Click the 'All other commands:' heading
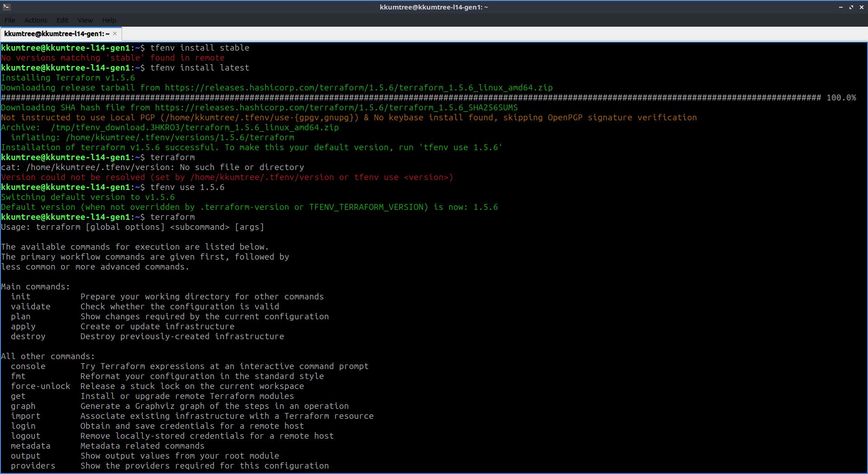Screen dimensions: 868x474 pyautogui.click(x=48, y=356)
